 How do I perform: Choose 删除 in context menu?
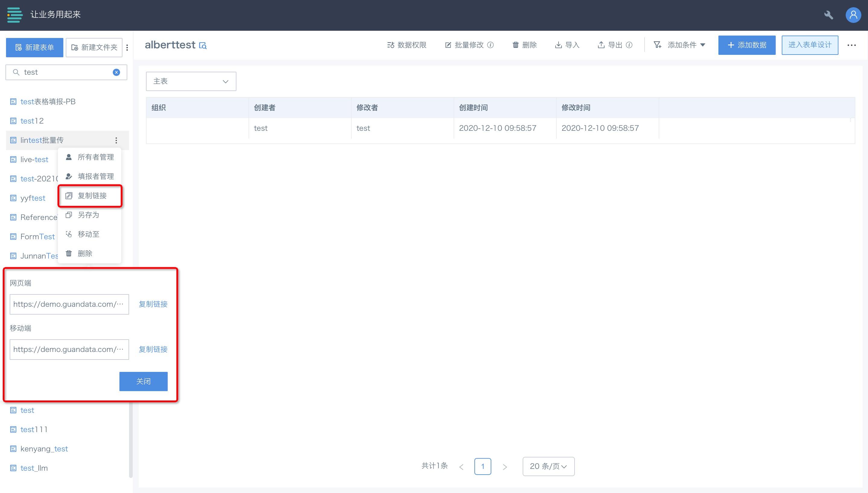coord(90,254)
